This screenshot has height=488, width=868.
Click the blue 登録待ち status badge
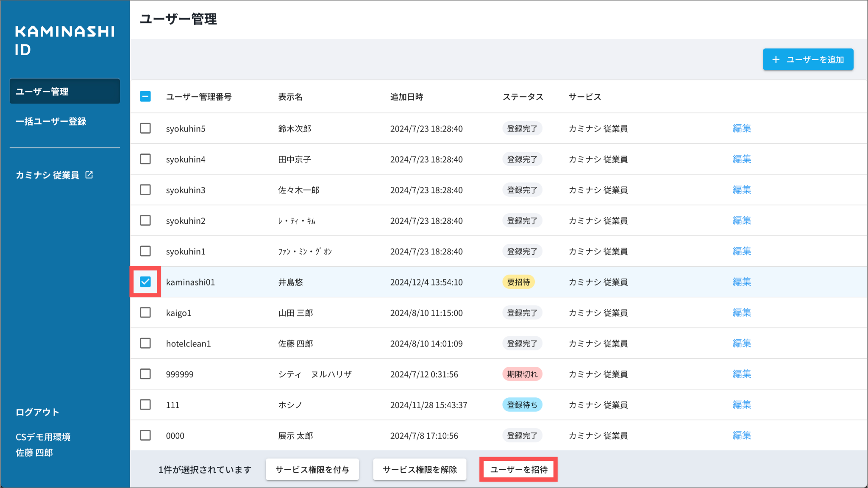(x=522, y=405)
